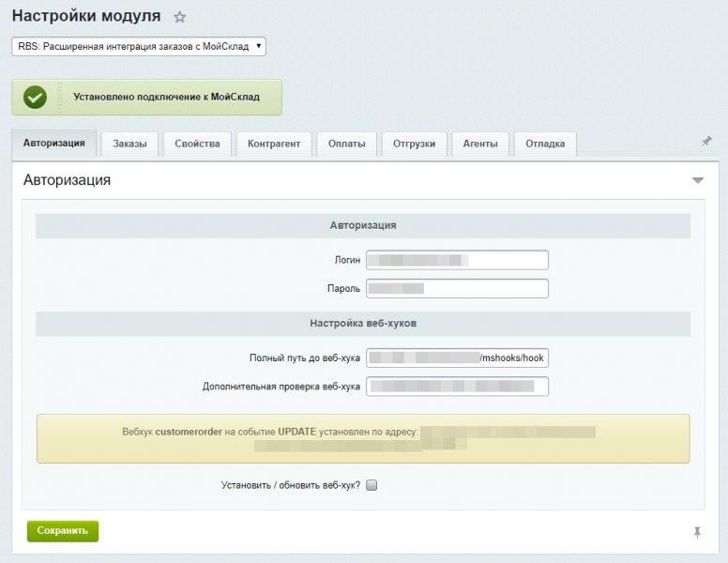Select the Авторизация tab
728x563 pixels.
[54, 143]
